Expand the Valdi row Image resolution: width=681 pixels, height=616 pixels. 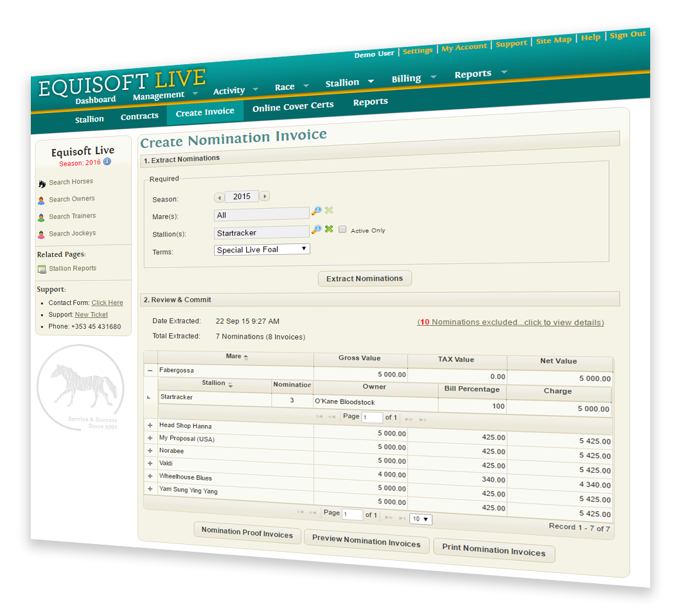pos(150,463)
